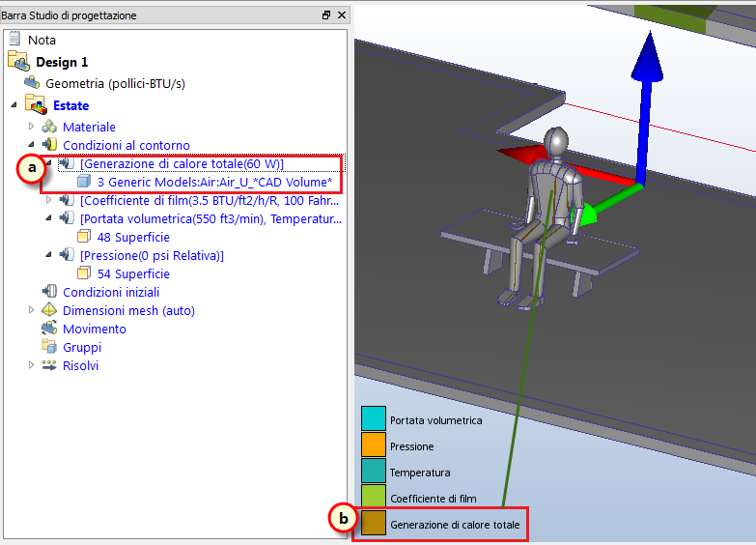Select the 48 Superficie entry

[133, 238]
